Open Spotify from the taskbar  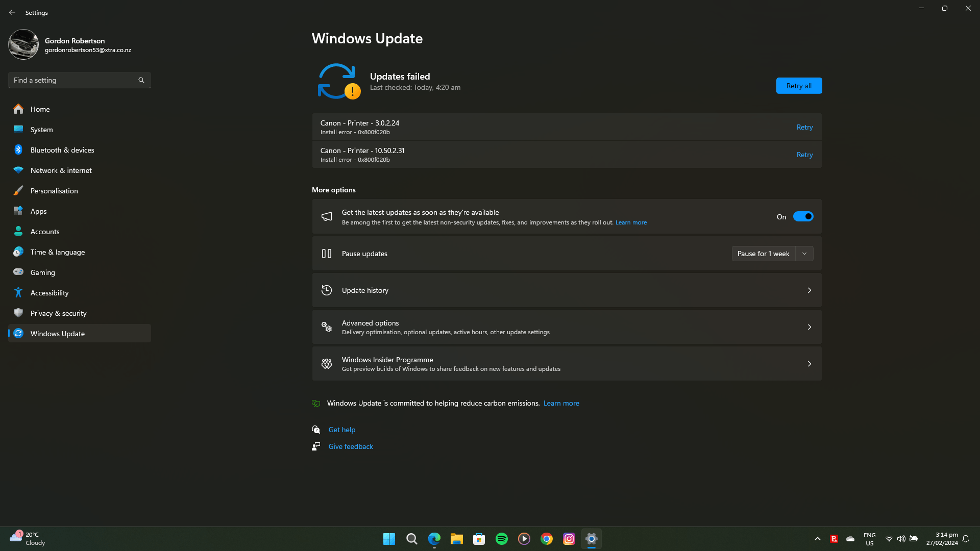(502, 539)
